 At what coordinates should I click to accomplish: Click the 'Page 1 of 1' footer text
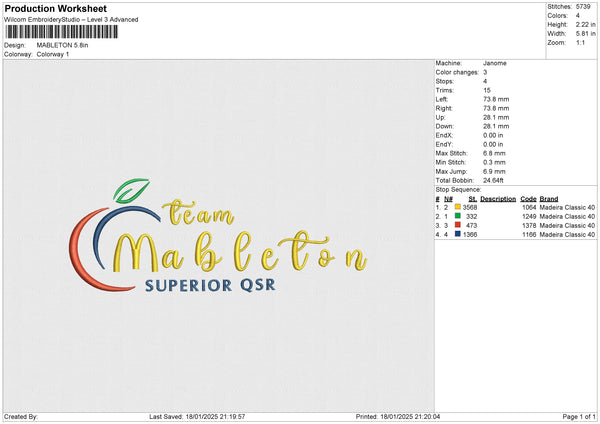pos(579,416)
